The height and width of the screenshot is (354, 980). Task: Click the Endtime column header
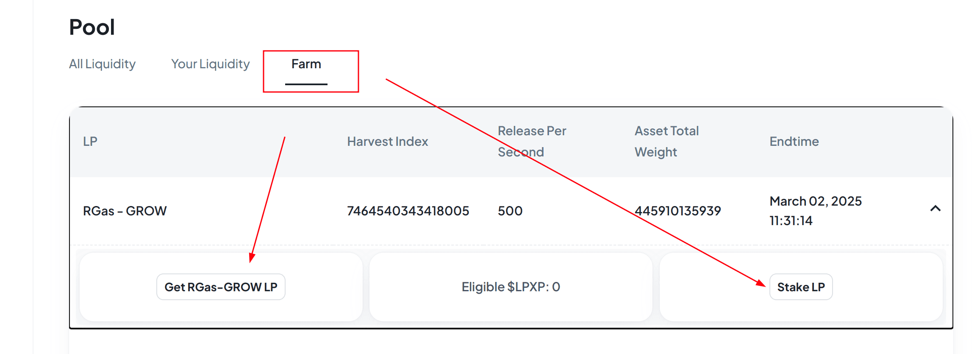pos(794,142)
